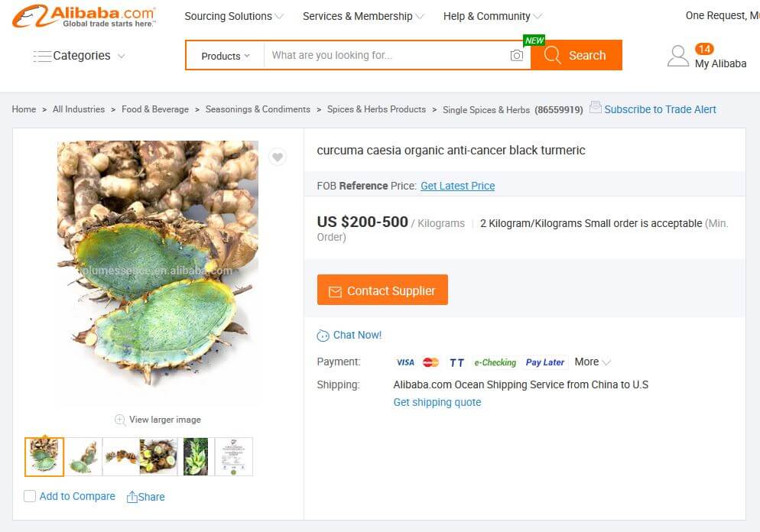Screen dimensions: 760x532
Task: Click the Get Latest Price link
Action: pos(457,186)
